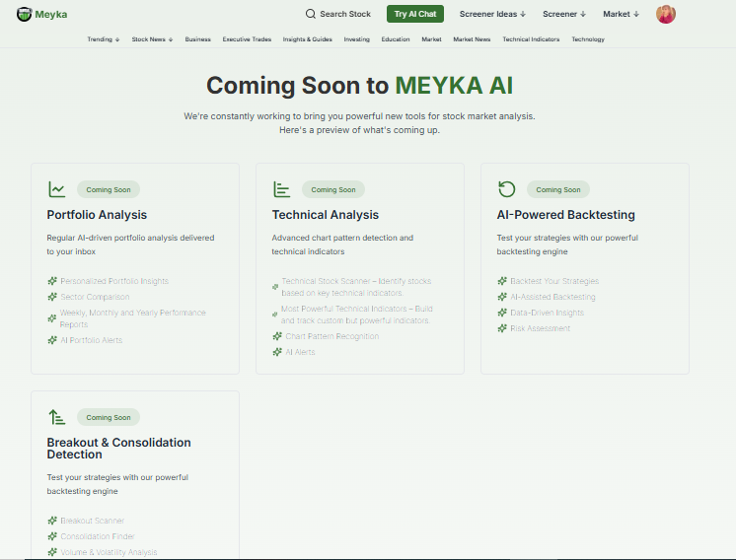Click the Search Stock field
This screenshot has width=736, height=560.
coord(338,14)
